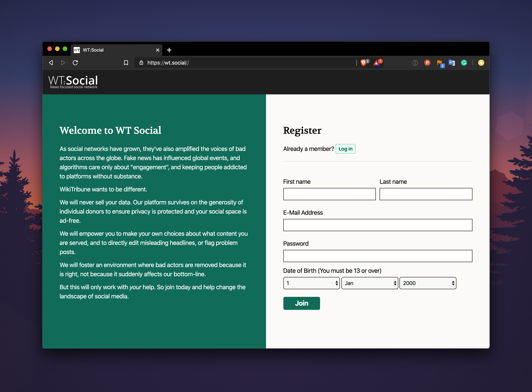532x392 pixels.
Task: Click the browser back arrow
Action: tap(51, 63)
